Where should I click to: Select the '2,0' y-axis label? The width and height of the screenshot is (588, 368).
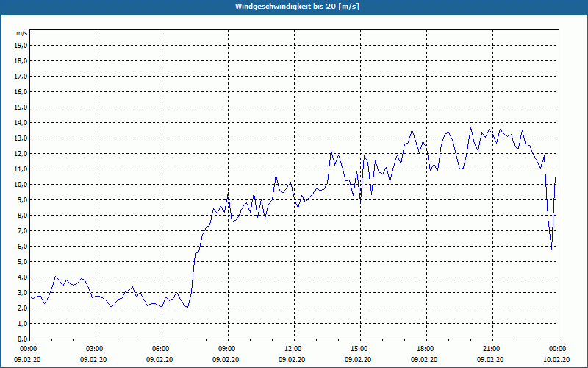click(22, 308)
